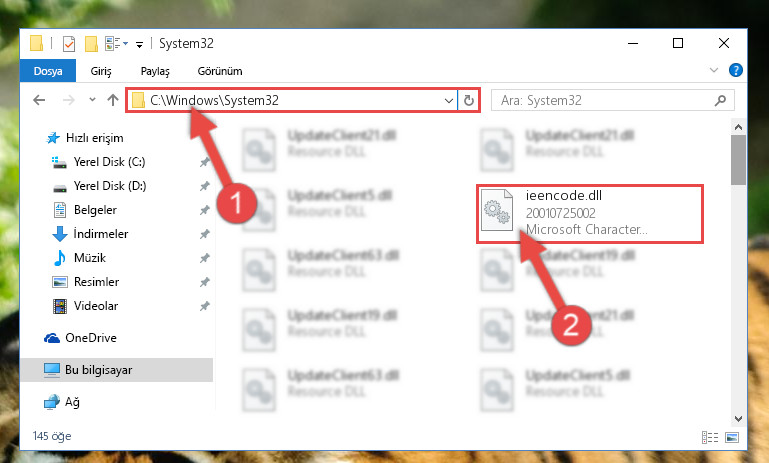The height and width of the screenshot is (463, 769).
Task: Click the vertical scrollbar thumb
Action: point(738,160)
